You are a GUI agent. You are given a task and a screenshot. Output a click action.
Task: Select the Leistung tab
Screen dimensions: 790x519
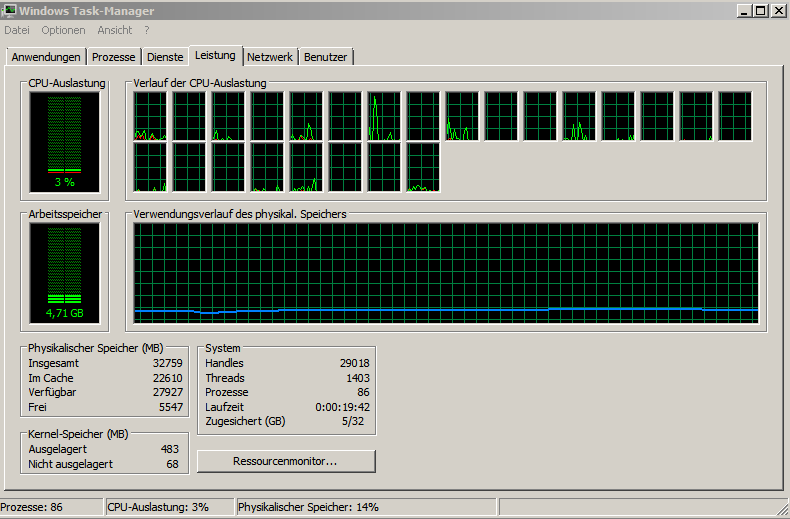[215, 55]
